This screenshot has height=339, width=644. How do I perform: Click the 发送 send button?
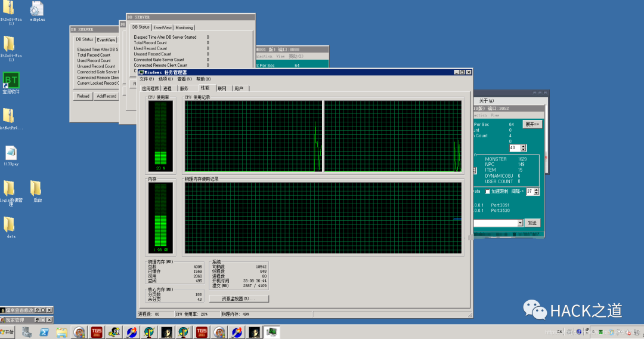click(x=532, y=223)
